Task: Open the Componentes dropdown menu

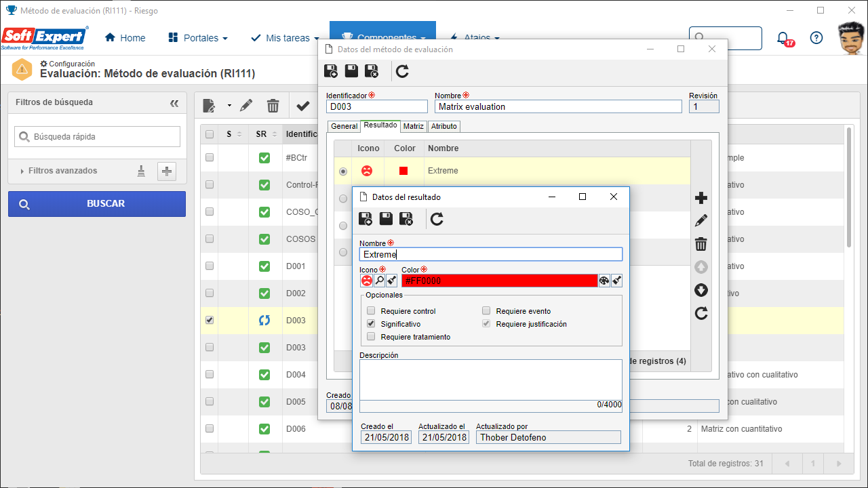Action: (x=383, y=37)
